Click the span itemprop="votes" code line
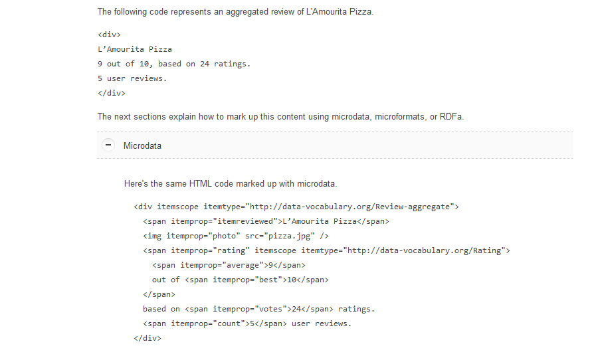The width and height of the screenshot is (592, 364). 258,310
